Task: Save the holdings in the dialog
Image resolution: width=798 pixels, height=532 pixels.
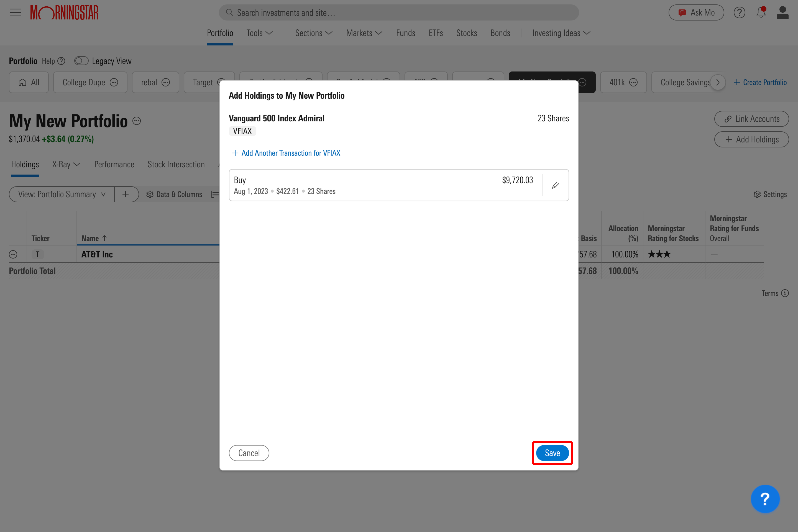Action: coord(552,453)
